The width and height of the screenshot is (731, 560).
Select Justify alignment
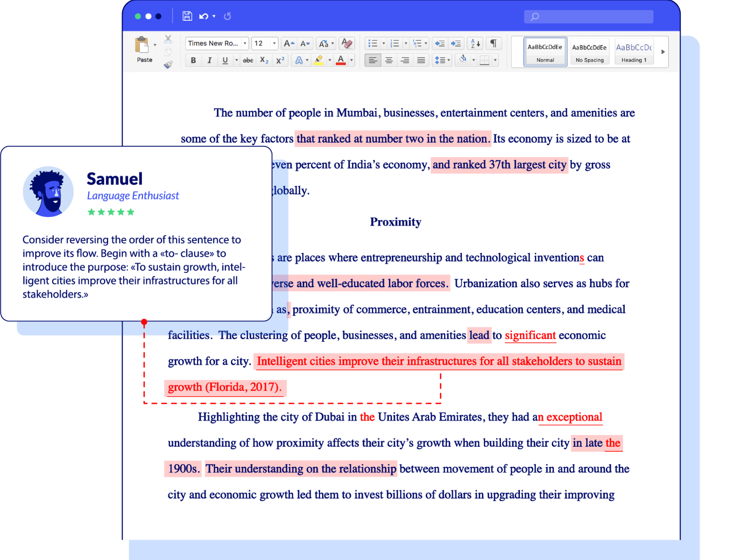click(421, 60)
